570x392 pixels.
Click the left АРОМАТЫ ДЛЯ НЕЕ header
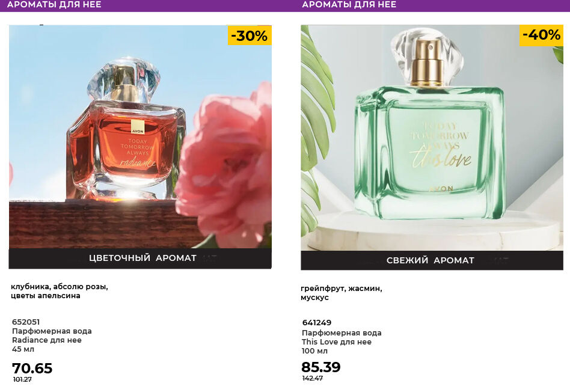tap(54, 5)
